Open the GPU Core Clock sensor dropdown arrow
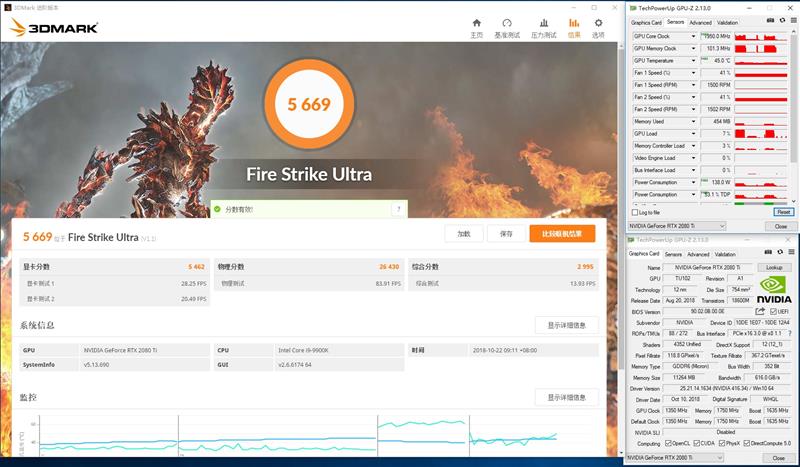Viewport: 800px width, 467px height. pyautogui.click(x=693, y=36)
